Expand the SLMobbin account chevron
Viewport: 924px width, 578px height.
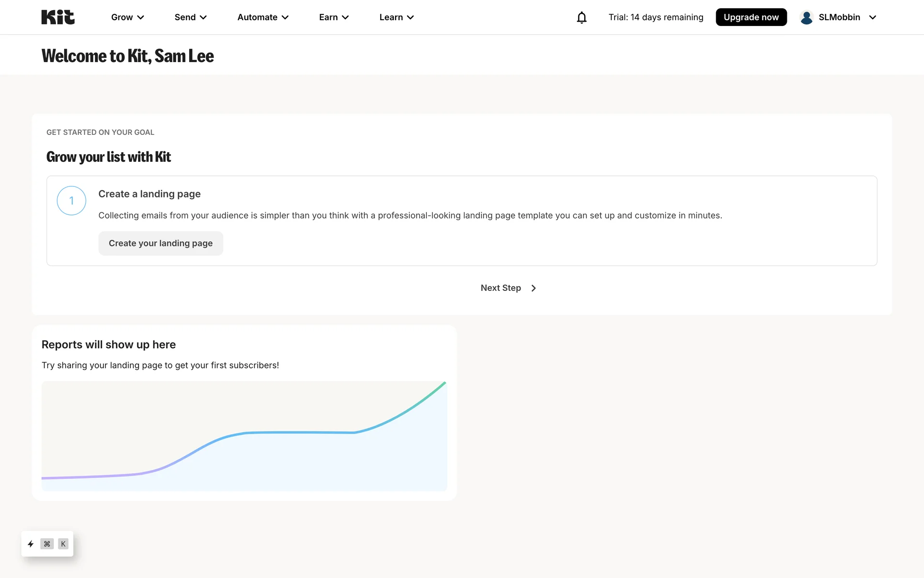point(873,17)
